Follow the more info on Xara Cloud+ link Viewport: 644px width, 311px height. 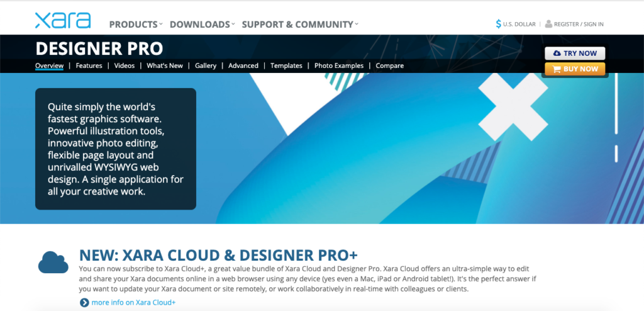point(133,303)
